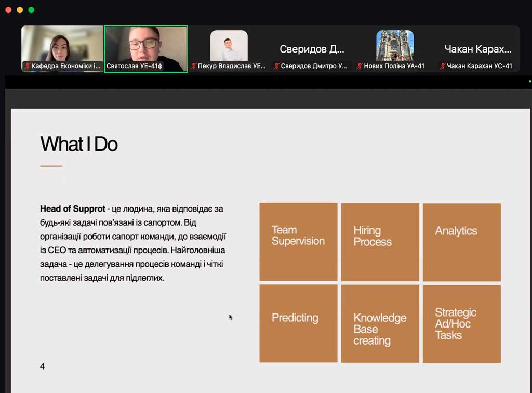The height and width of the screenshot is (393, 532).
Task: Select the Predicting tile
Action: [x=298, y=323]
